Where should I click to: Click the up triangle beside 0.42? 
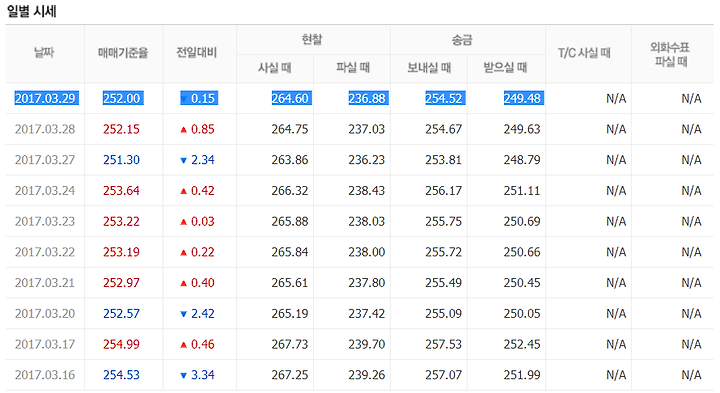click(x=184, y=191)
